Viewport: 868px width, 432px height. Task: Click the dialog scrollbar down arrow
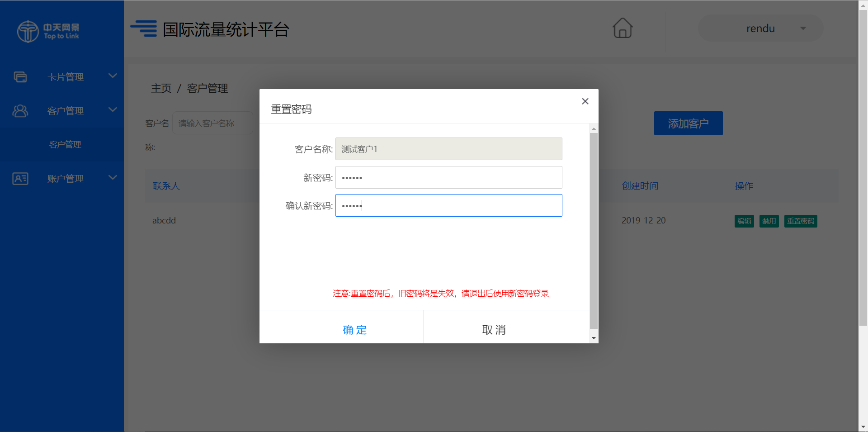(x=594, y=338)
